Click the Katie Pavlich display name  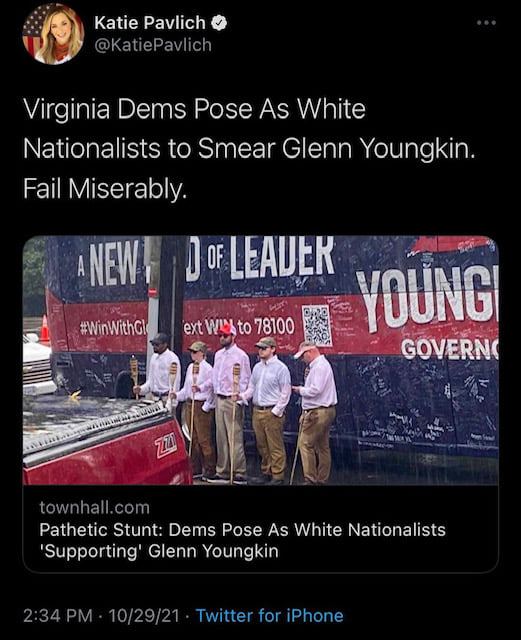[x=150, y=23]
